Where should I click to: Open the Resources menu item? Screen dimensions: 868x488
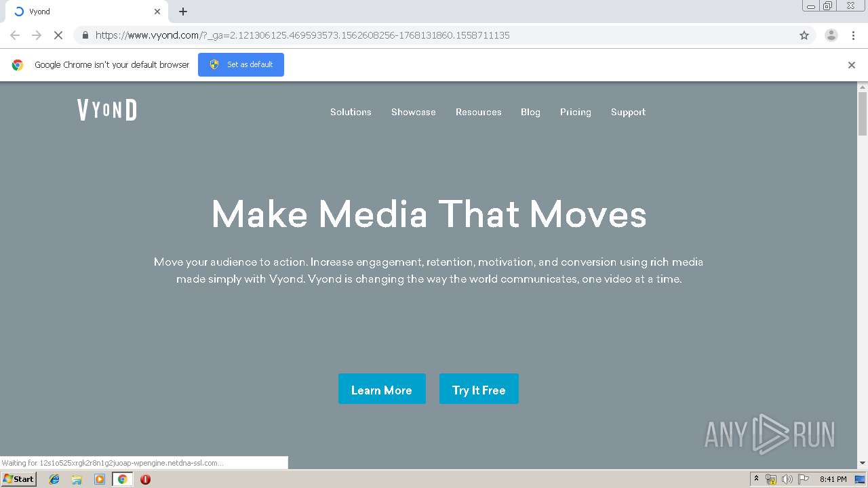(479, 112)
